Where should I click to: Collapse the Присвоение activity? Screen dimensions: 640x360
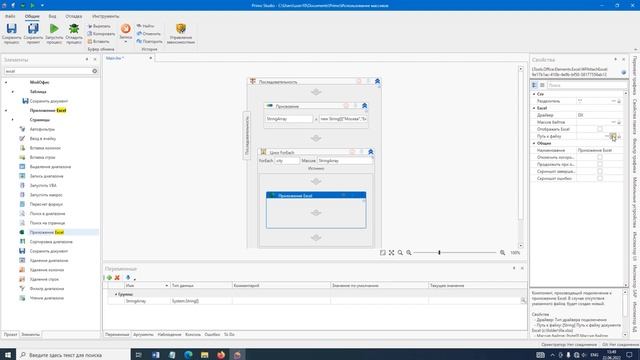[x=364, y=106]
